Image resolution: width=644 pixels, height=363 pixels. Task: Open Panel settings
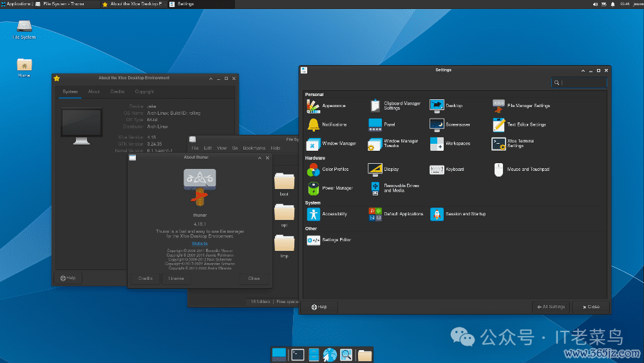point(381,124)
